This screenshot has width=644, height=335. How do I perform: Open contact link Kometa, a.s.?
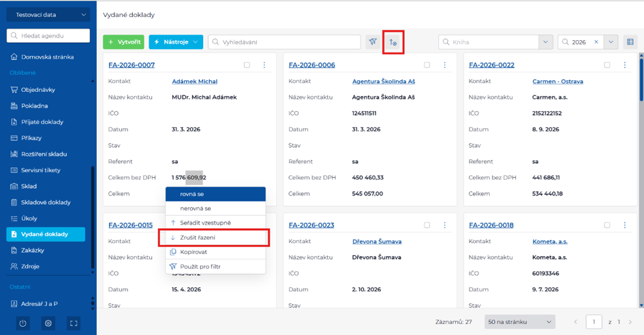(550, 242)
